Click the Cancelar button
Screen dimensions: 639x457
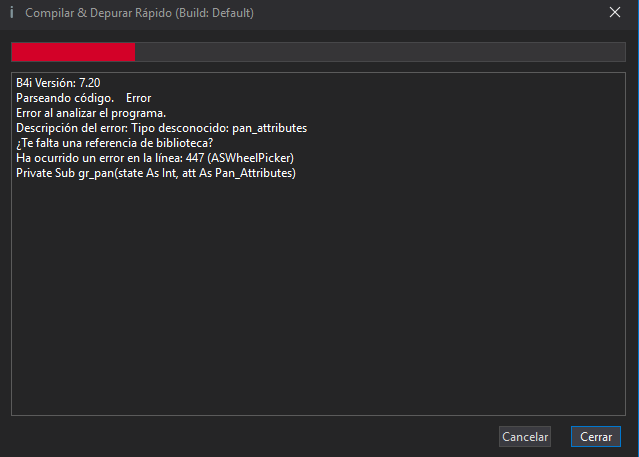[525, 437]
